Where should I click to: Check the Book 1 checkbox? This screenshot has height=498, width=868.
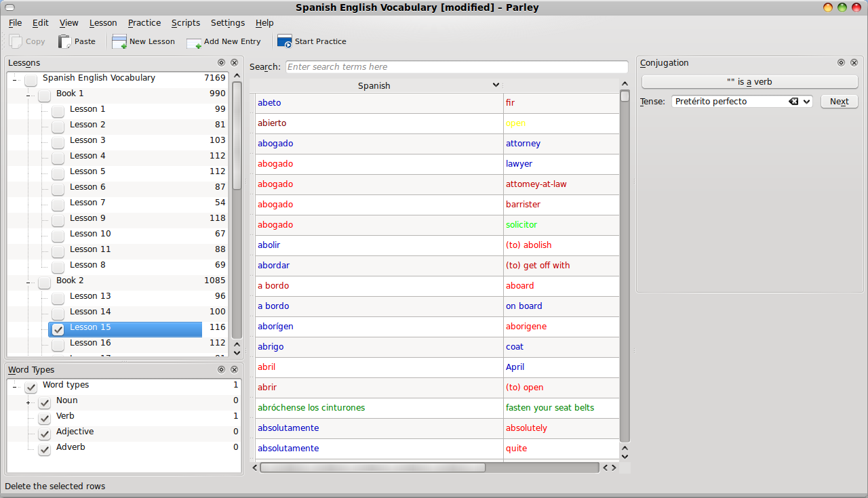[x=44, y=96]
